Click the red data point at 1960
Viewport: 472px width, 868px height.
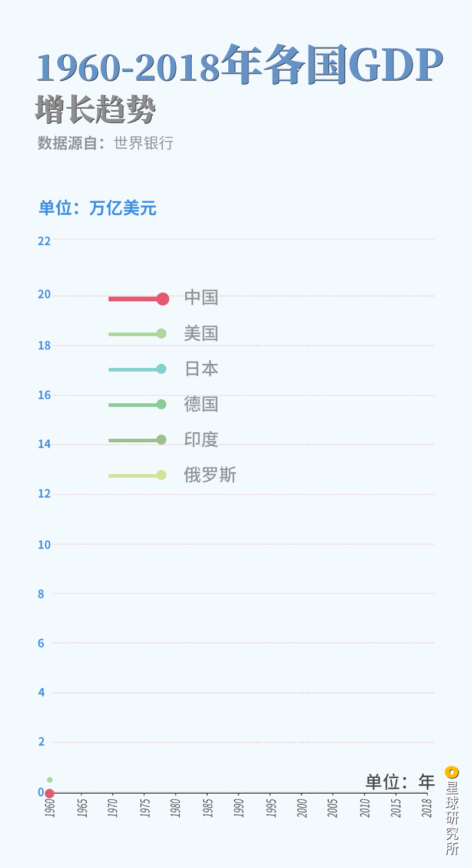[50, 794]
